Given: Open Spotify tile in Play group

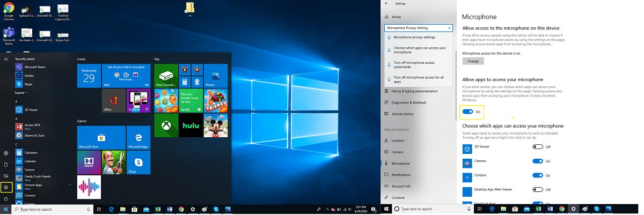Looking at the screenshot, I should 191,100.
